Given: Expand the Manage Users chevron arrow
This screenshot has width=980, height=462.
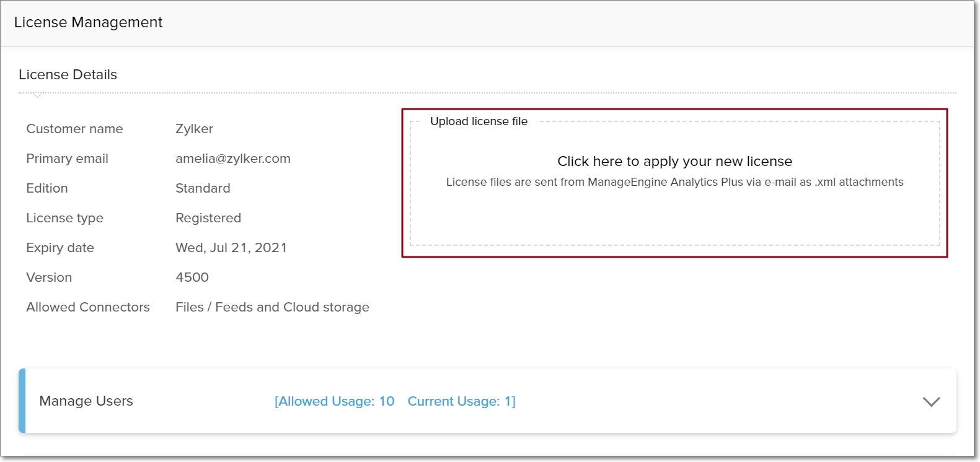Looking at the screenshot, I should pyautogui.click(x=931, y=402).
